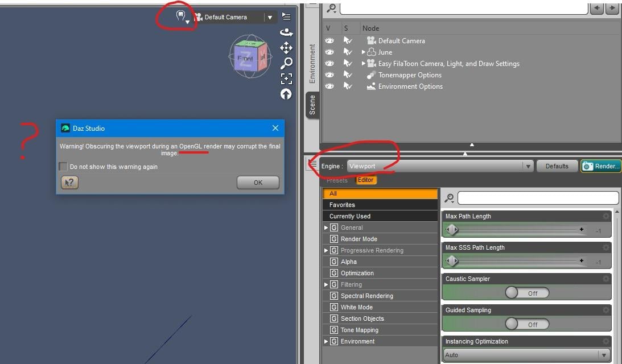The image size is (622, 364).
Task: Select the All category
Action: point(380,193)
